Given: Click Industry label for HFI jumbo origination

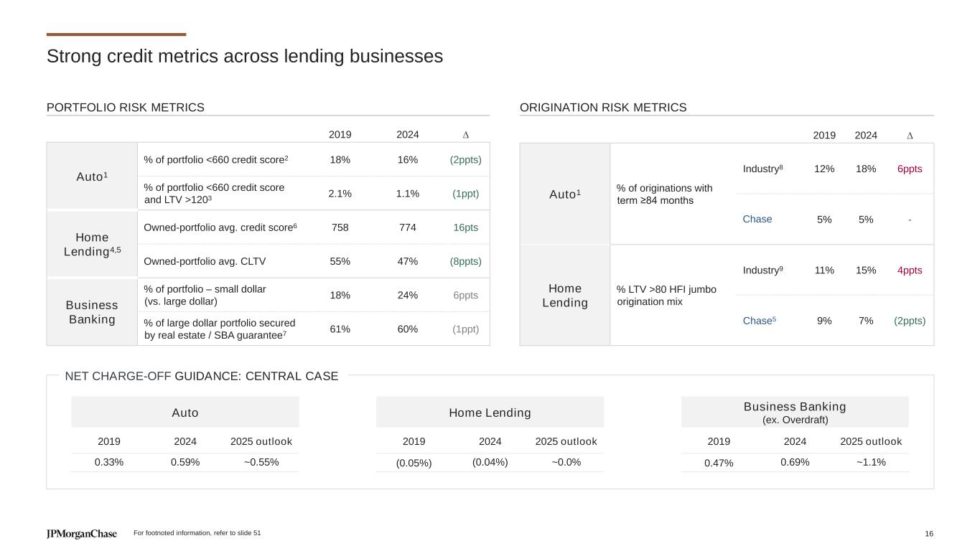Looking at the screenshot, I should (x=762, y=270).
